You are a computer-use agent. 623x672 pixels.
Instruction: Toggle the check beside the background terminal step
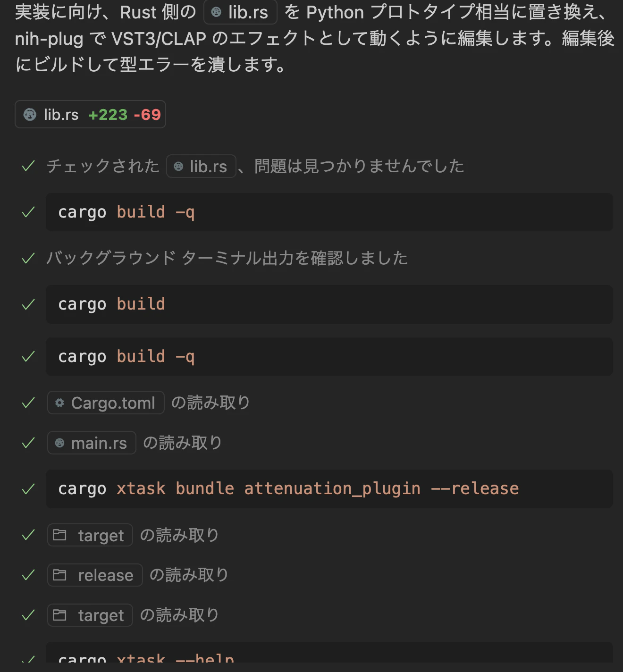coord(28,258)
